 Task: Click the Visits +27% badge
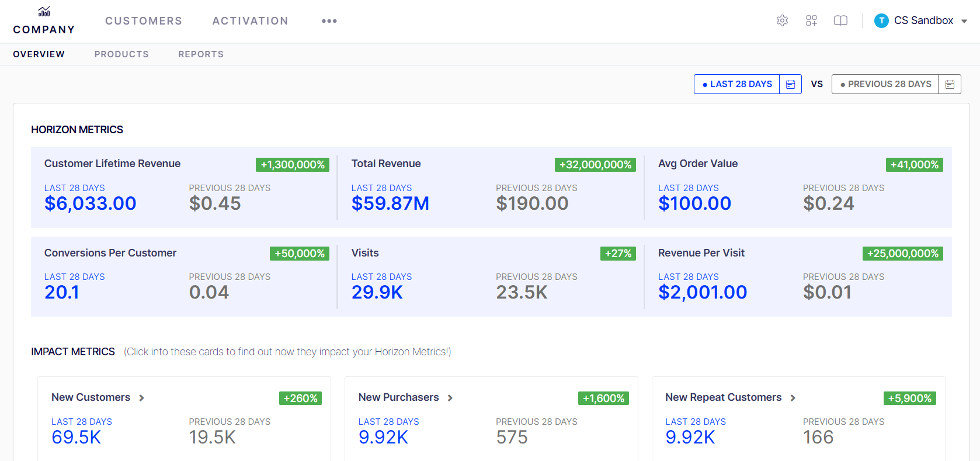(x=618, y=254)
